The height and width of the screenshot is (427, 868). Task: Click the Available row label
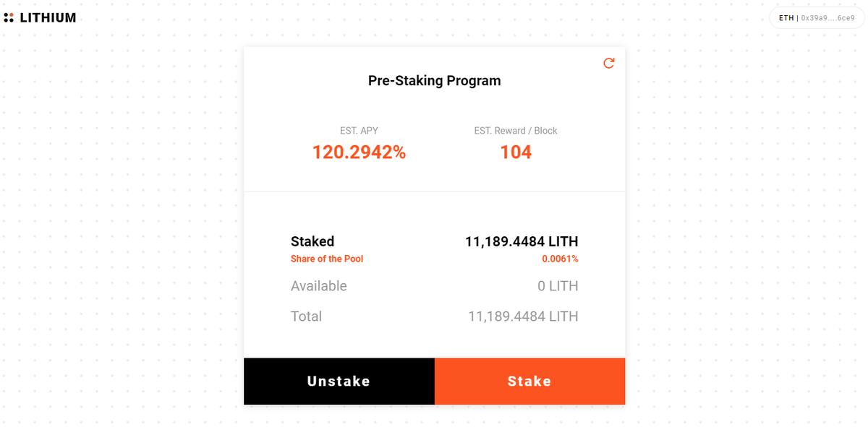tap(319, 286)
